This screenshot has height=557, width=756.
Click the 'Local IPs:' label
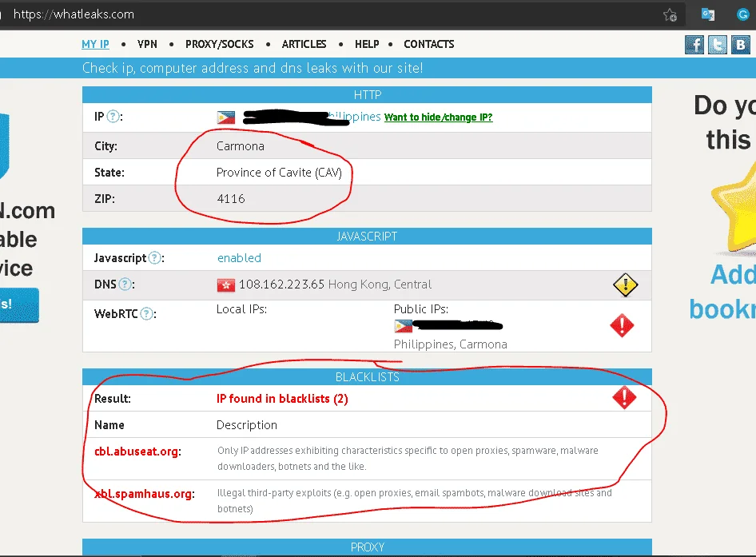pos(241,309)
